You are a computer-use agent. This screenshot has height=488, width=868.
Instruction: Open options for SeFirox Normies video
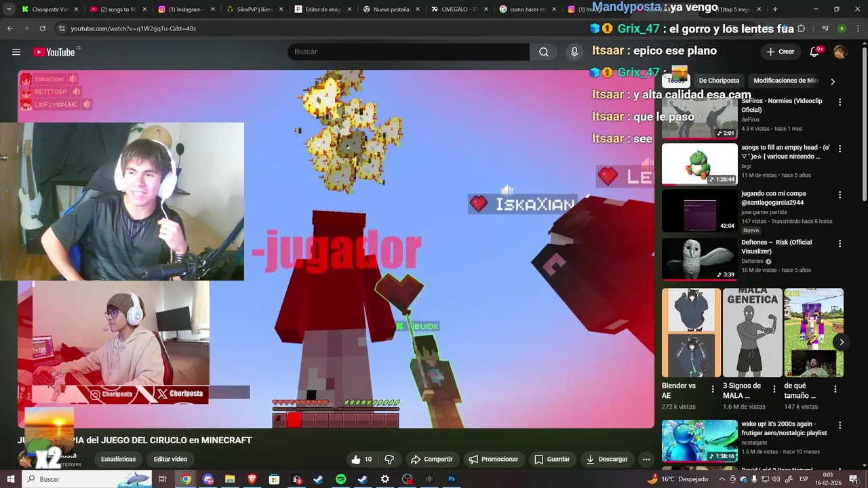840,102
